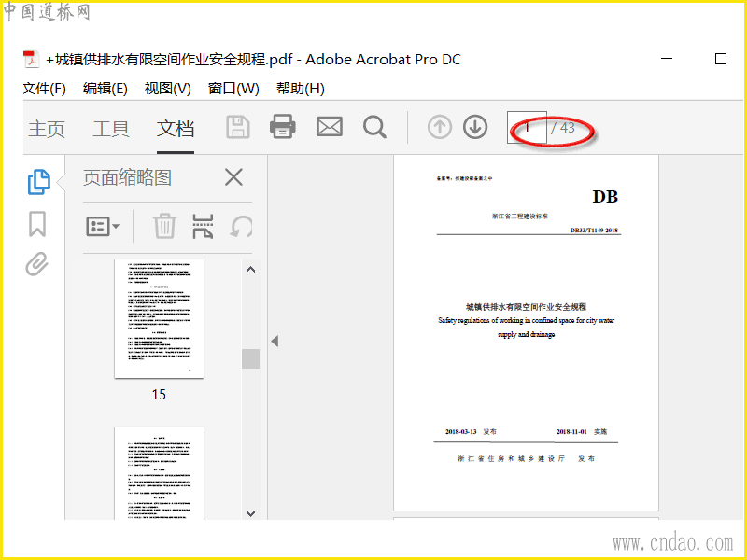Screen dimensions: 747x560
Task: Click the page break scissors-style icon
Action: pyautogui.click(x=203, y=226)
